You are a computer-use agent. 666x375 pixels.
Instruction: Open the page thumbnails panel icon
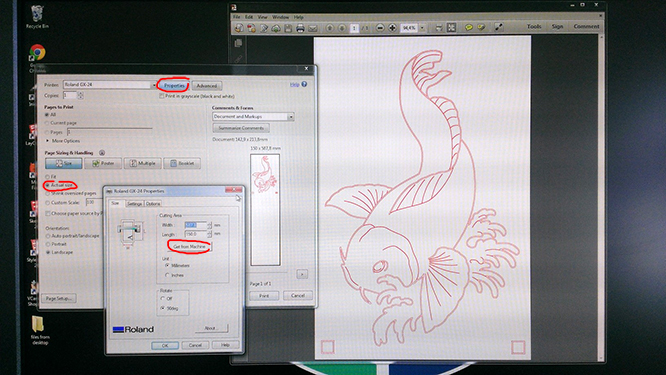[x=238, y=43]
